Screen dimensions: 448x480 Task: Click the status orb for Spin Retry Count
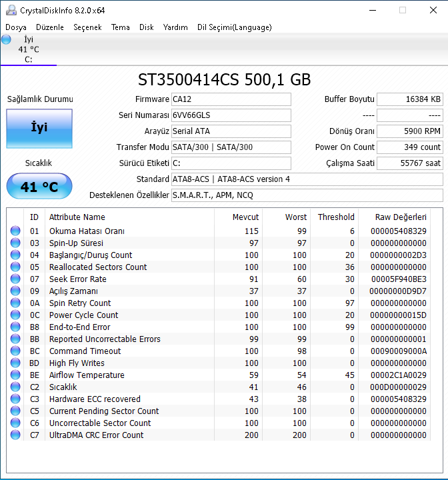(x=15, y=303)
